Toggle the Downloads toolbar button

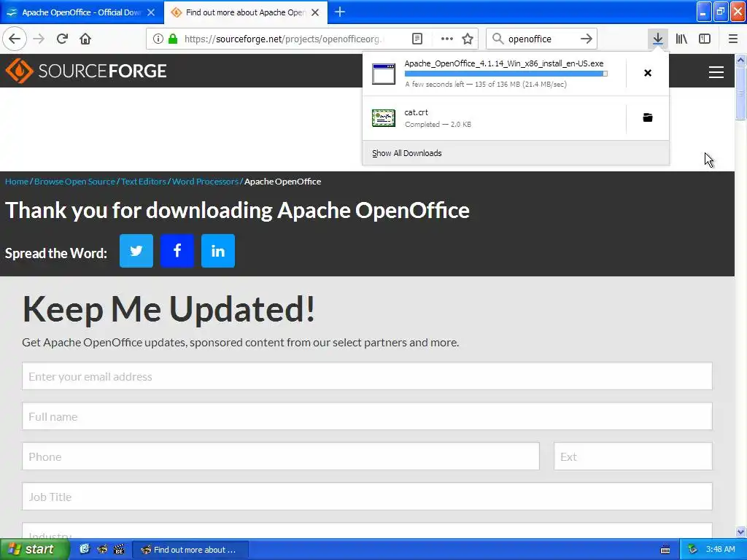pyautogui.click(x=658, y=39)
